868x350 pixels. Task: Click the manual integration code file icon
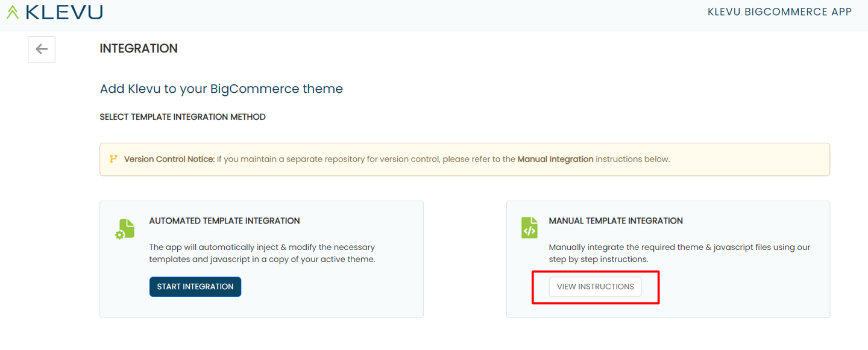click(x=529, y=228)
